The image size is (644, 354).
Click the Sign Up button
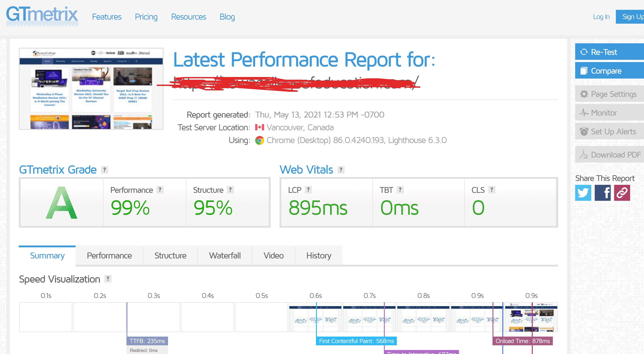tap(633, 16)
